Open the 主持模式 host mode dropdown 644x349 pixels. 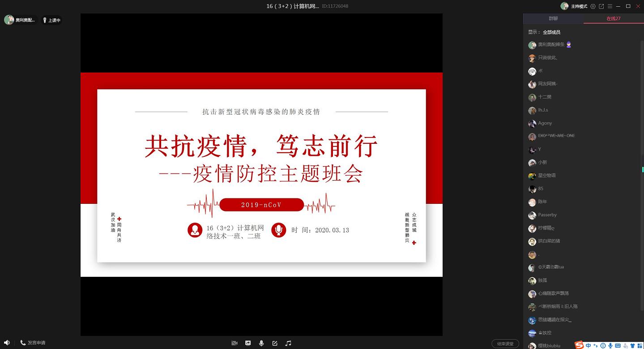click(579, 6)
